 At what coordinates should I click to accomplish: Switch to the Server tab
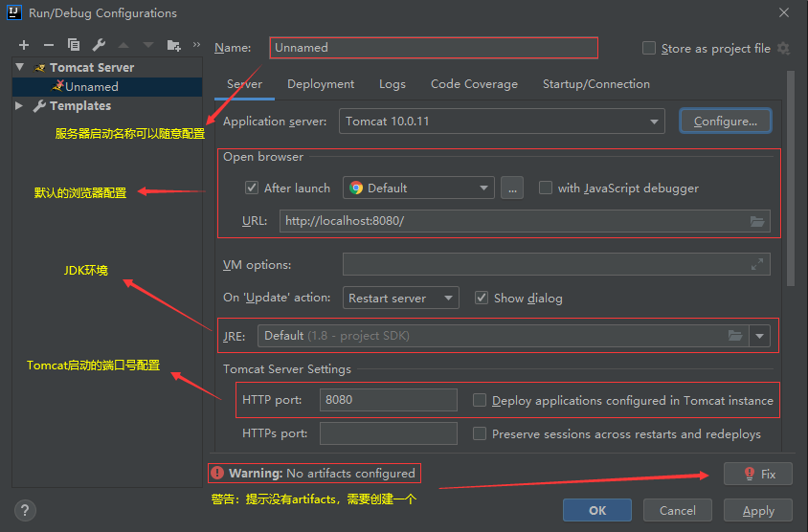244,84
